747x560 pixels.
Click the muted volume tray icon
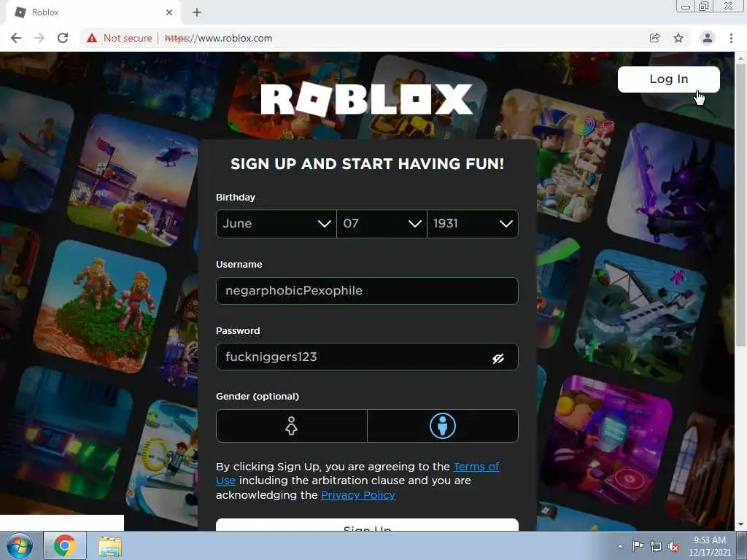(673, 546)
